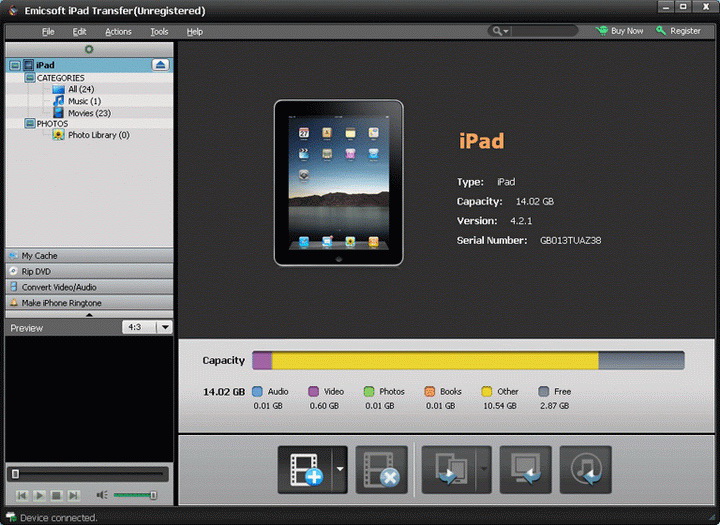Click the previous track button

coord(22,495)
